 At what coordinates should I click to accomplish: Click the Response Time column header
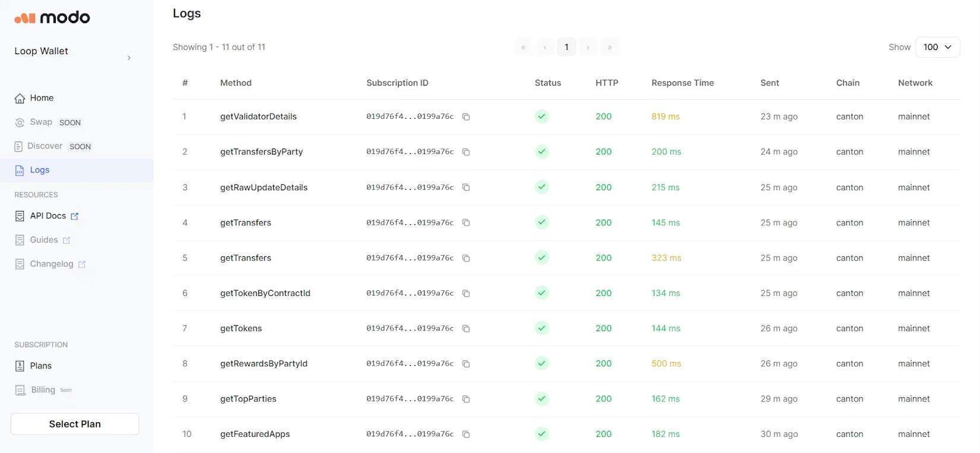point(682,83)
